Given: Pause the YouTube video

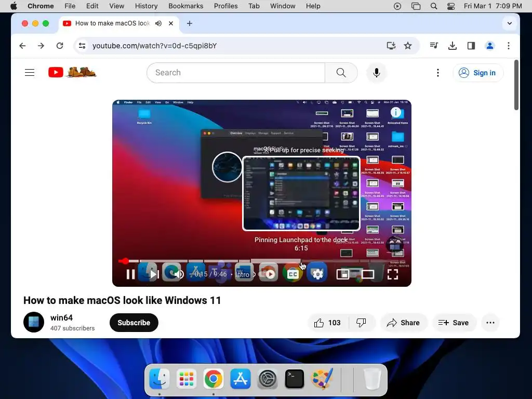Looking at the screenshot, I should pyautogui.click(x=130, y=274).
